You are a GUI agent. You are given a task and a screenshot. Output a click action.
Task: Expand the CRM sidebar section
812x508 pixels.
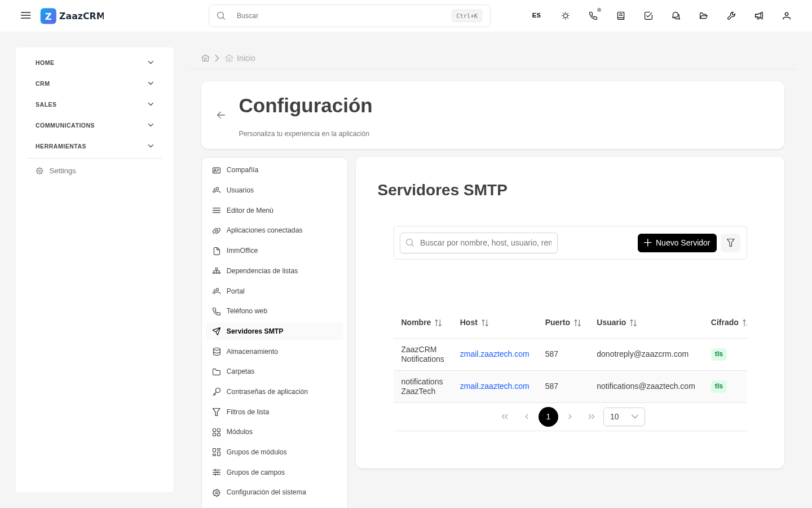pos(95,84)
